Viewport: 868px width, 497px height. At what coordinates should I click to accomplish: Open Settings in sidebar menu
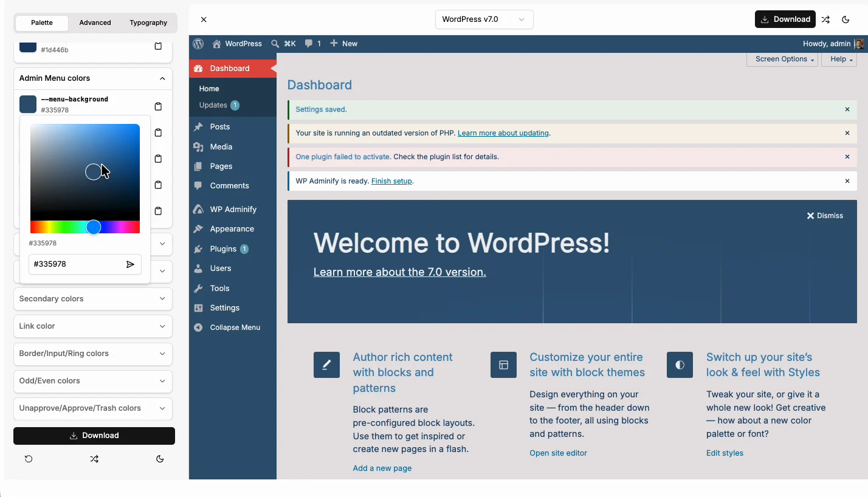(233, 307)
